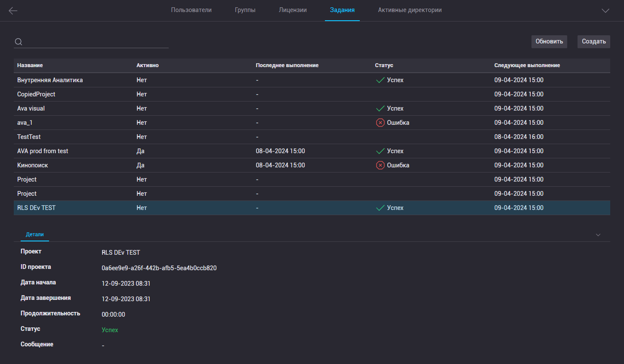Screen dimensions: 624x364
Task: Open the Пользователи tab
Action: click(192, 10)
